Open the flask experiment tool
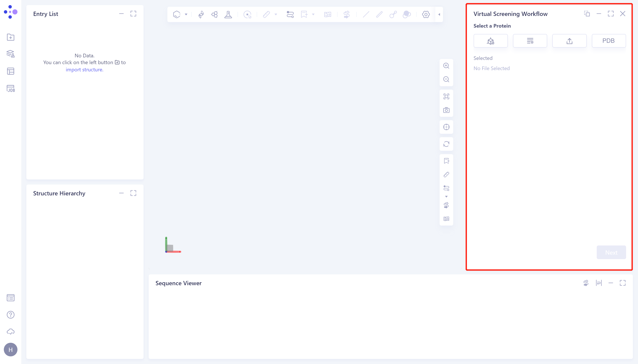Image resolution: width=638 pixels, height=364 pixels. click(228, 14)
